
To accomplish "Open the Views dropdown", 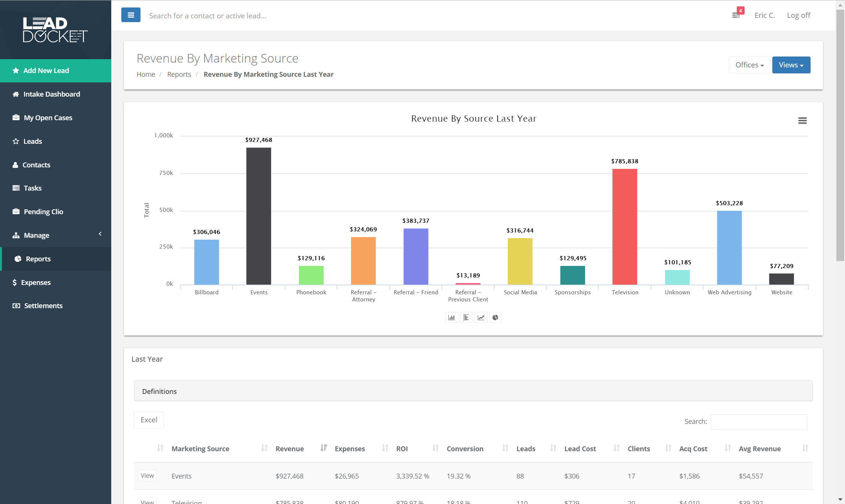I will (791, 65).
